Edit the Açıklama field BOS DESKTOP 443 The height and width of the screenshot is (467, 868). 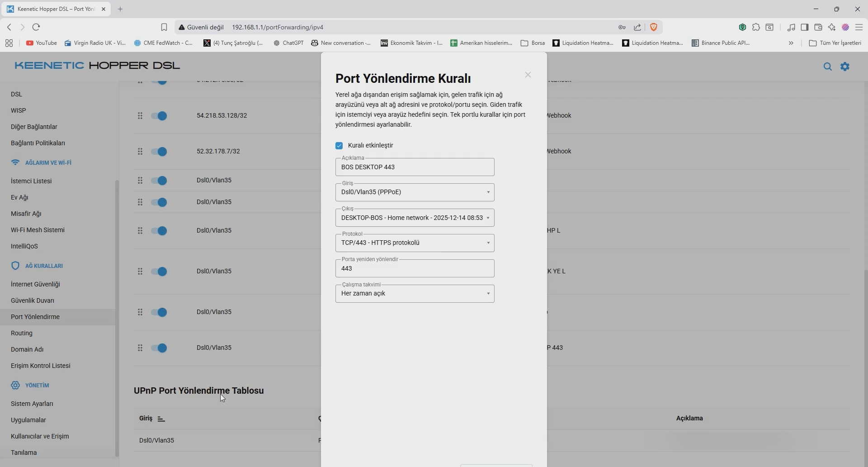coord(415,167)
